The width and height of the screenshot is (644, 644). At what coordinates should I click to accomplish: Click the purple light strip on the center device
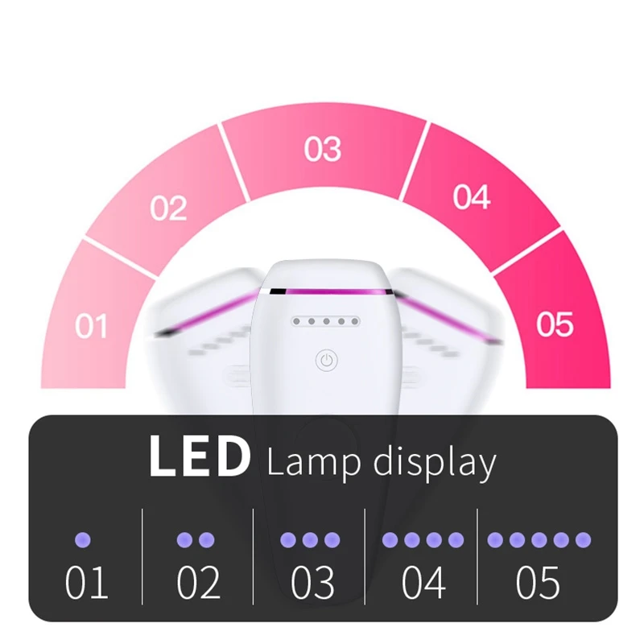click(332, 292)
